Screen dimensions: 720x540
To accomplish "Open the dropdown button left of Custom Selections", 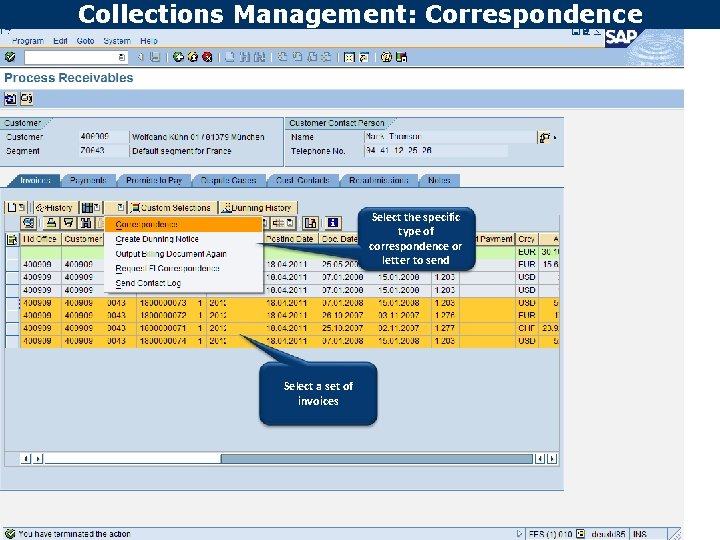I will click(x=115, y=208).
